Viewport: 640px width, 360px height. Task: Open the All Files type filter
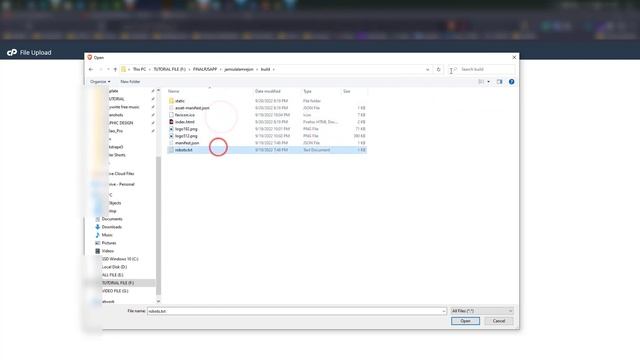[482, 311]
